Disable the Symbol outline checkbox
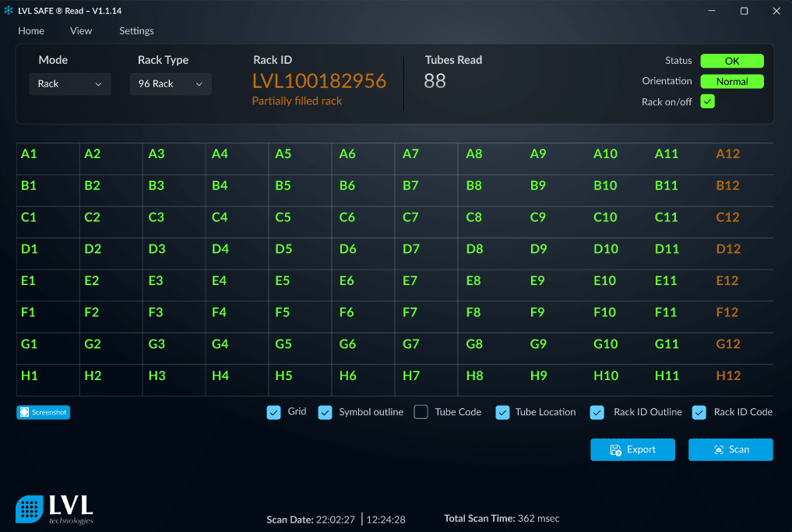The height and width of the screenshot is (532, 792). tap(326, 412)
